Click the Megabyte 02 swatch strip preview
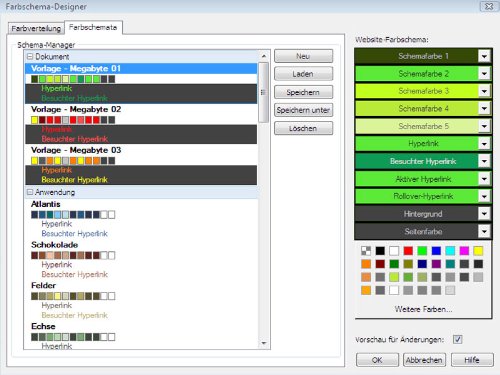The image size is (500, 375). (73, 120)
